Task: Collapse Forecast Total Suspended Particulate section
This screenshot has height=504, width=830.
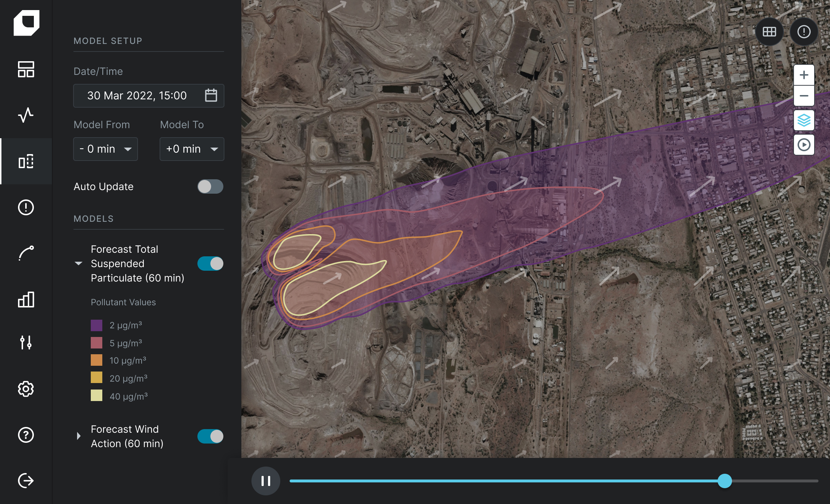Action: (x=79, y=264)
